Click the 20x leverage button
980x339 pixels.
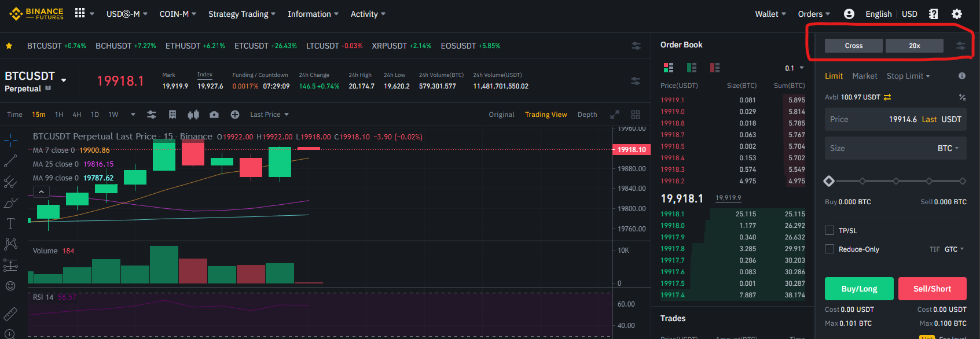pyautogui.click(x=915, y=46)
